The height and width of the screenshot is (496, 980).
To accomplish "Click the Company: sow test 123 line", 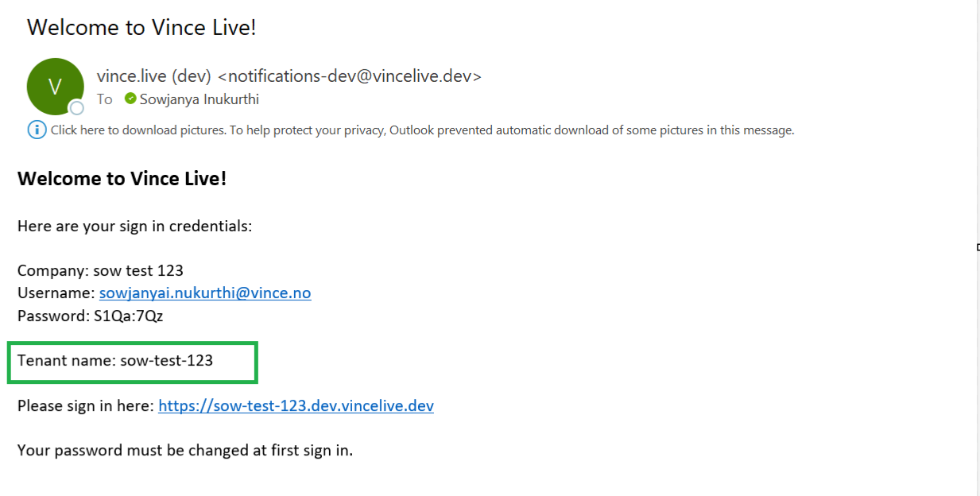I will click(100, 271).
